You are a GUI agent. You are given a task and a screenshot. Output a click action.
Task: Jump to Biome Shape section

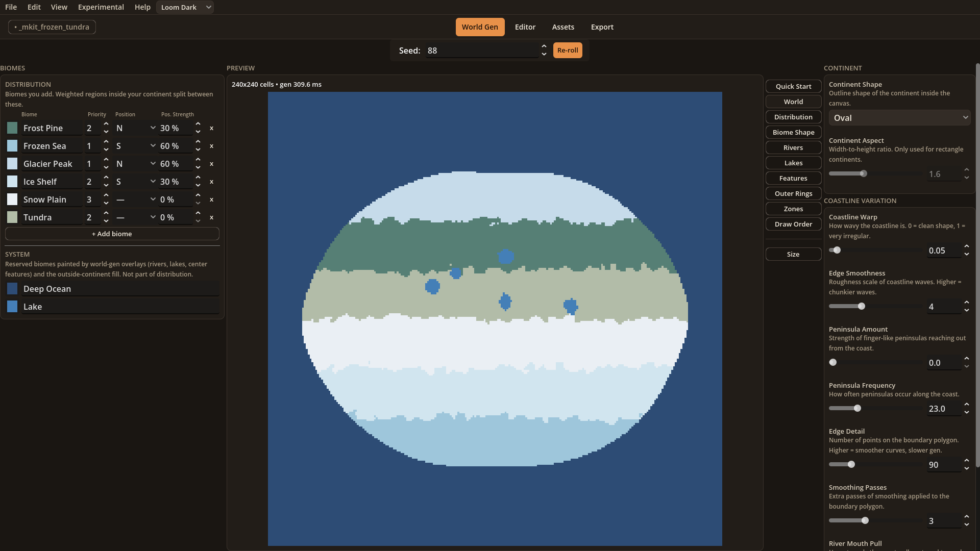793,132
